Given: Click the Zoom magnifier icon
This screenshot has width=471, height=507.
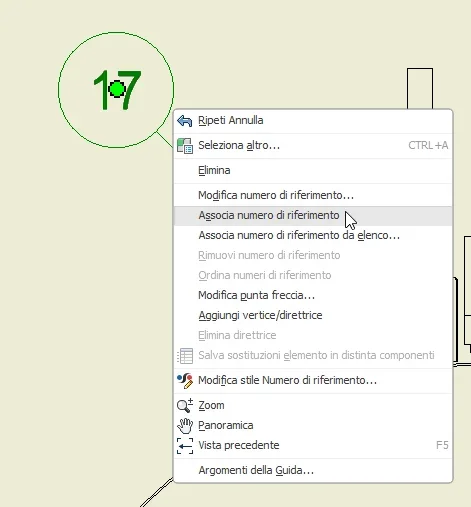Looking at the screenshot, I should pyautogui.click(x=185, y=405).
